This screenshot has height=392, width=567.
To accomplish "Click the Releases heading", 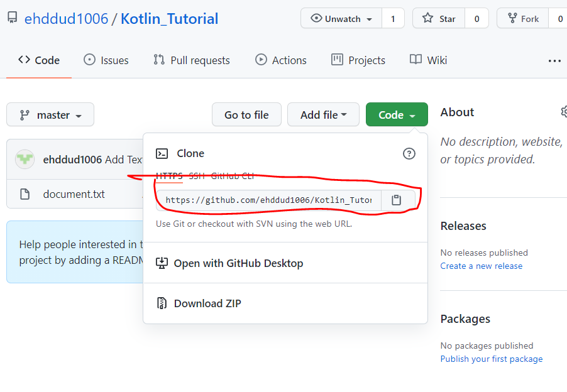I will (463, 226).
